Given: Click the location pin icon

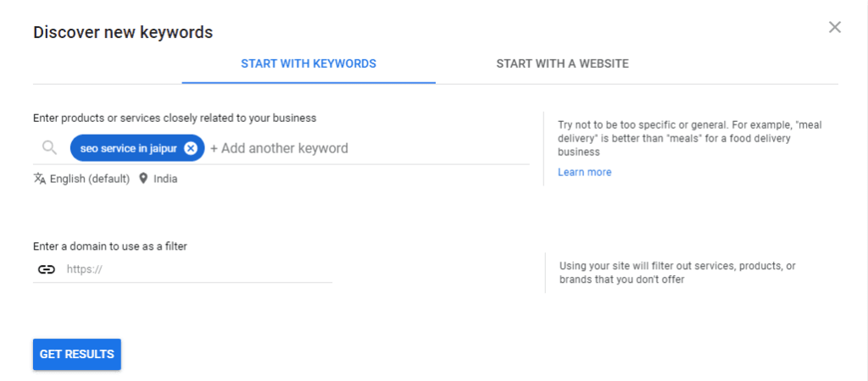Looking at the screenshot, I should [143, 179].
